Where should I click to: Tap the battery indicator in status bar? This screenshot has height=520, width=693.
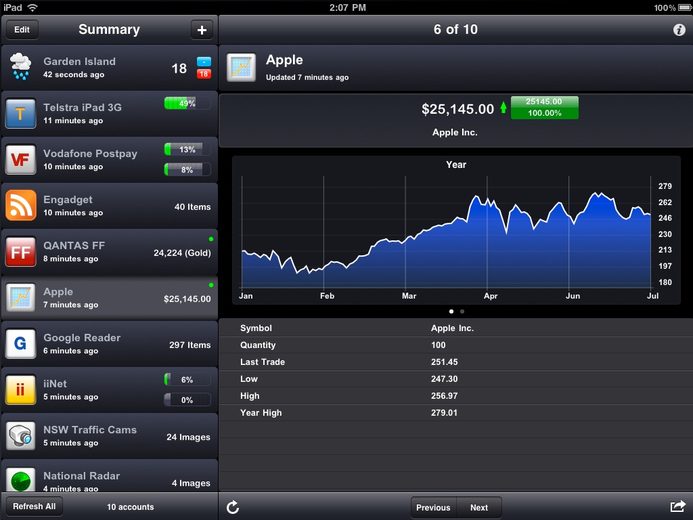(685, 8)
